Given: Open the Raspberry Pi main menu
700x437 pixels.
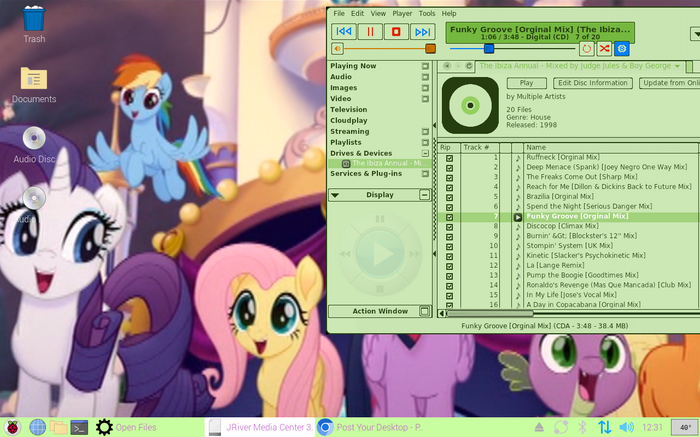Looking at the screenshot, I should tap(12, 427).
